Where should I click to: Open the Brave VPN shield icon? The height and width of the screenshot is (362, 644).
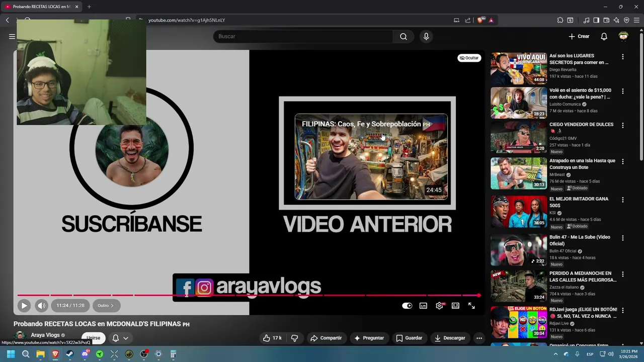626,20
